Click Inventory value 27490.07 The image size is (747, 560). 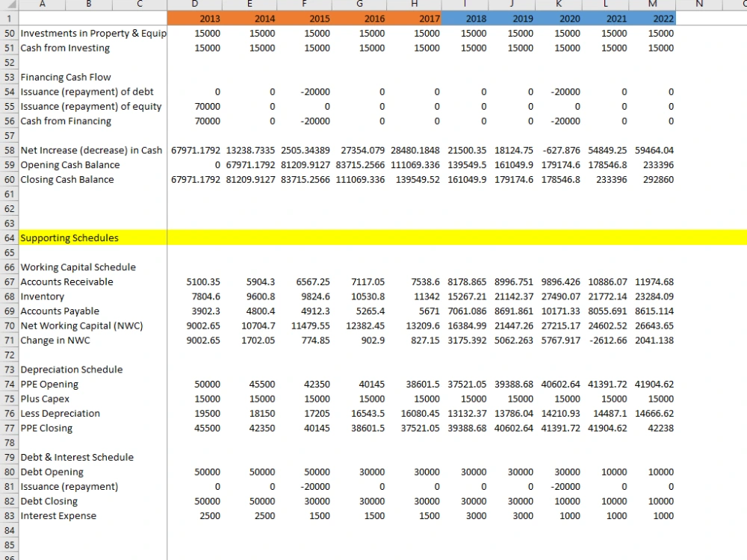[561, 296]
